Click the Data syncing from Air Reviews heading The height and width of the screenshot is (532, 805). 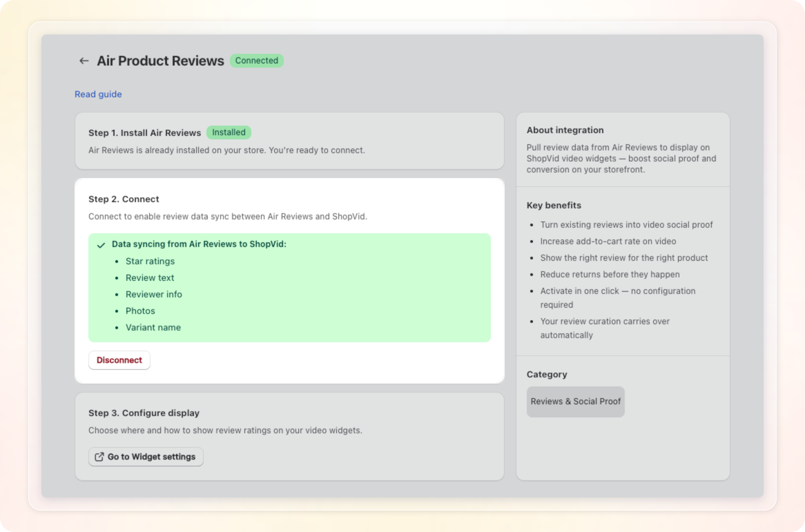click(x=199, y=244)
